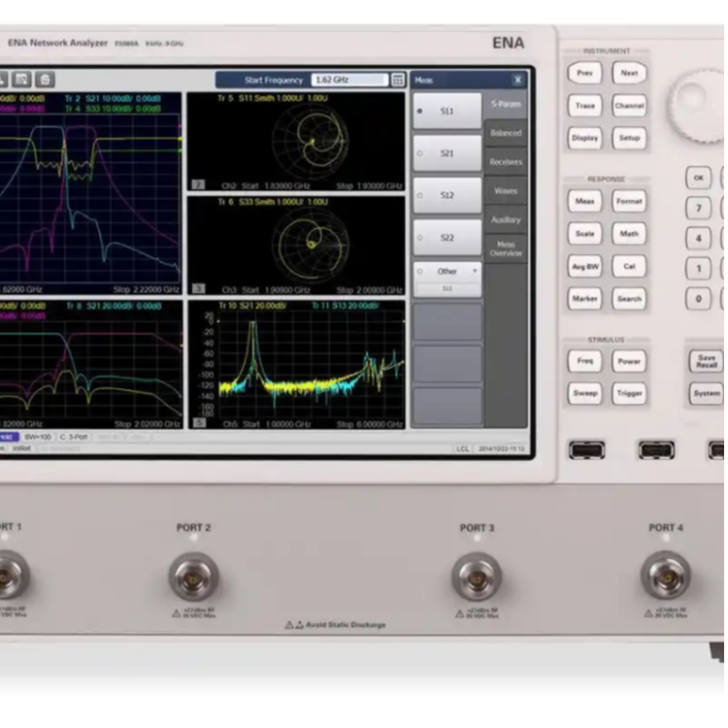The image size is (728, 728).
Task: Click the IntRef status bar entry
Action: pos(21,448)
